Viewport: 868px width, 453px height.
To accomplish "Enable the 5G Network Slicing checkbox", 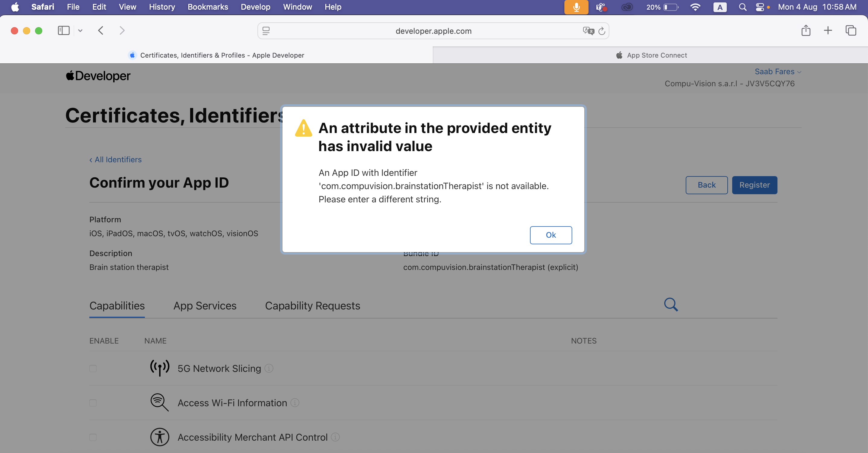I will pyautogui.click(x=93, y=369).
